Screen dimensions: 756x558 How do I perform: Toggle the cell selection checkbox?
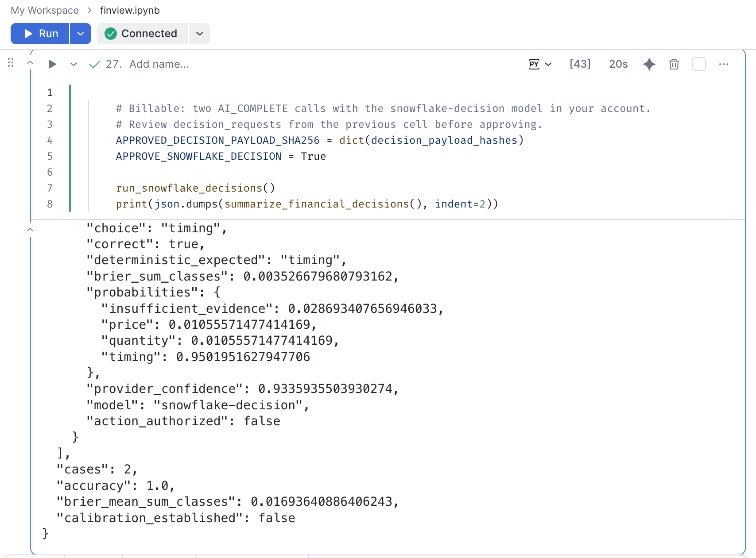point(699,64)
